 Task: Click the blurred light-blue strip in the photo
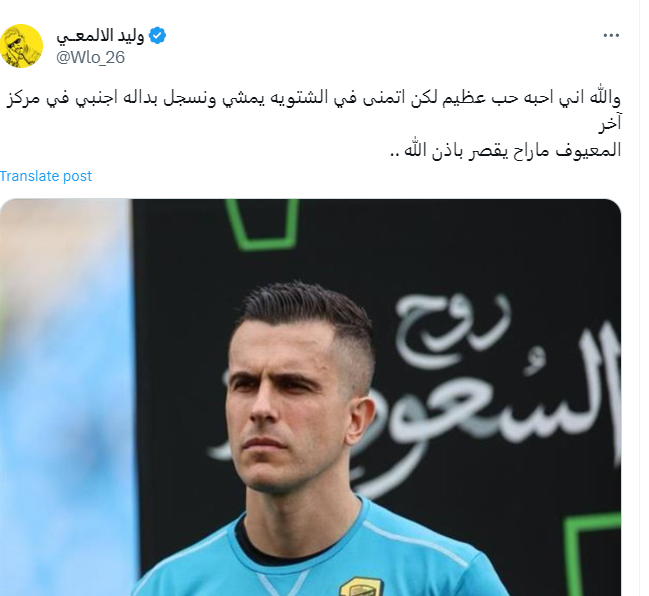pyautogui.click(x=66, y=397)
